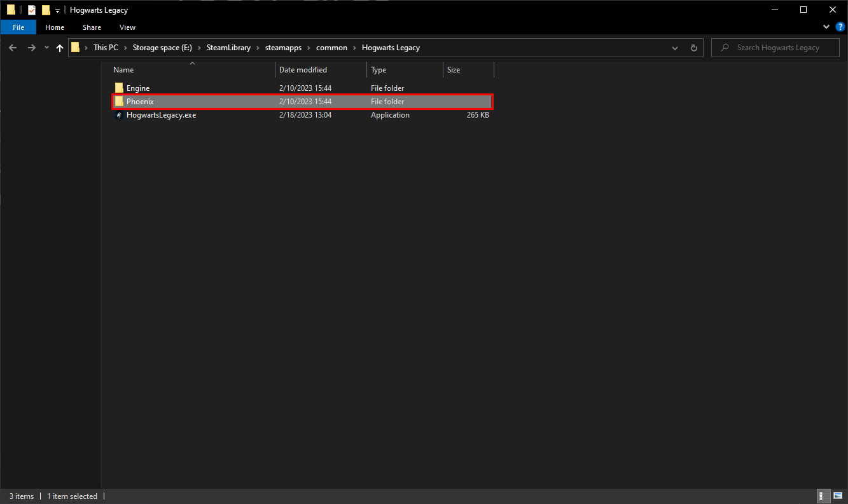Image resolution: width=848 pixels, height=504 pixels.
Task: Navigate to SteamLibrary breadcrumb
Action: pos(228,48)
